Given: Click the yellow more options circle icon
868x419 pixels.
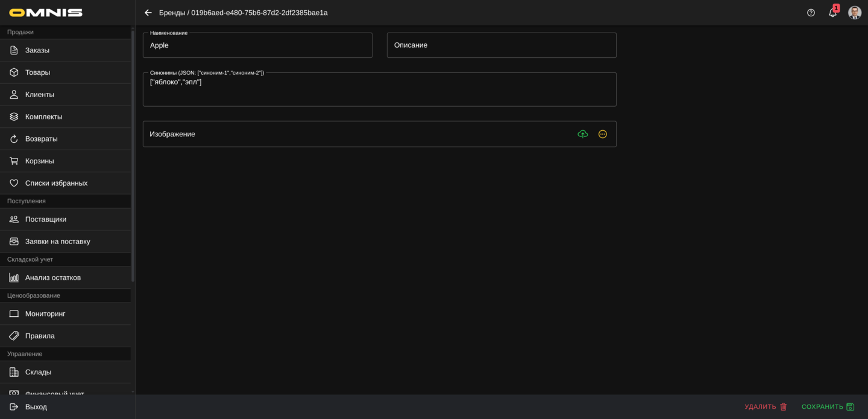Looking at the screenshot, I should click(x=602, y=134).
